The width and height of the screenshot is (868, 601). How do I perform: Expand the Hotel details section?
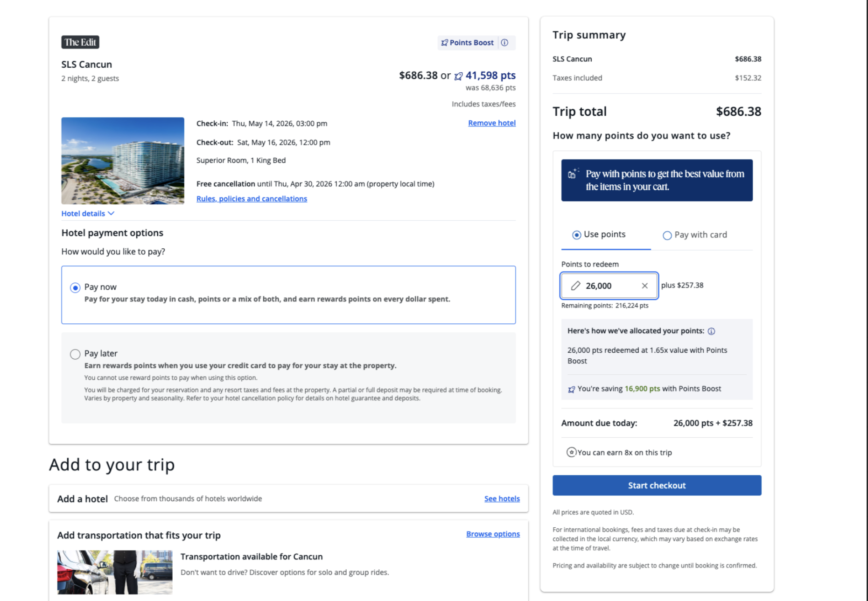(88, 213)
